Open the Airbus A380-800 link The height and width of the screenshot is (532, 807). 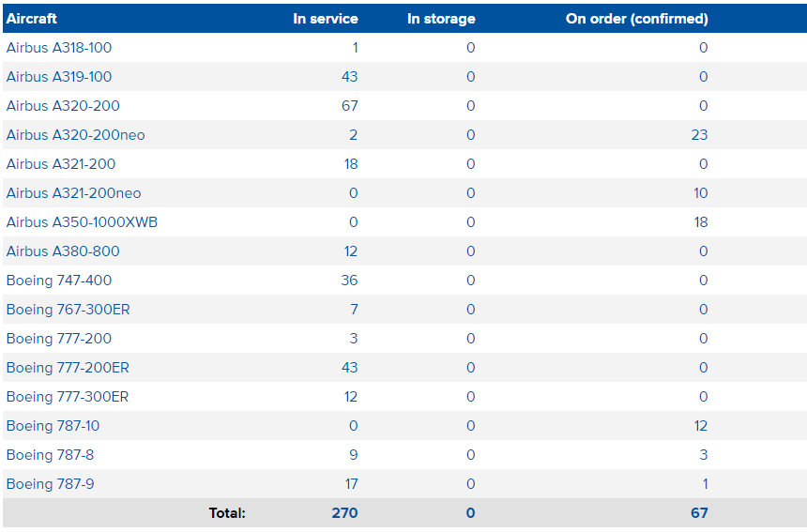pos(63,251)
